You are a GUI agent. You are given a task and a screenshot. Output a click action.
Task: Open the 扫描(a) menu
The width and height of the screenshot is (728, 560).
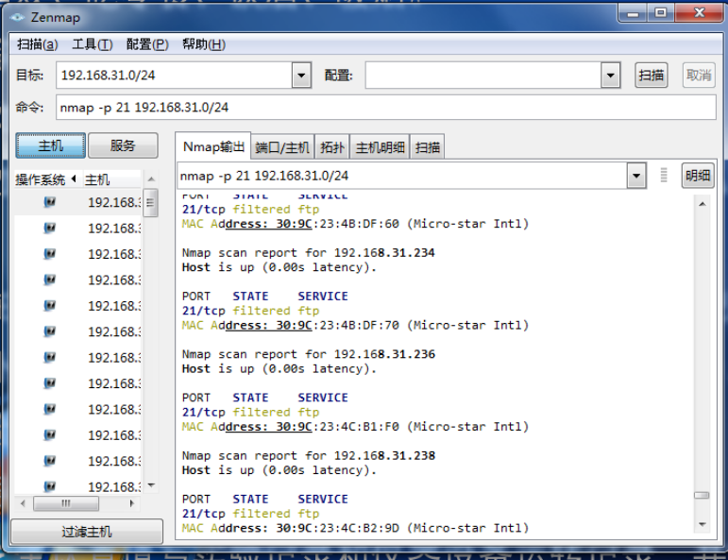point(38,44)
